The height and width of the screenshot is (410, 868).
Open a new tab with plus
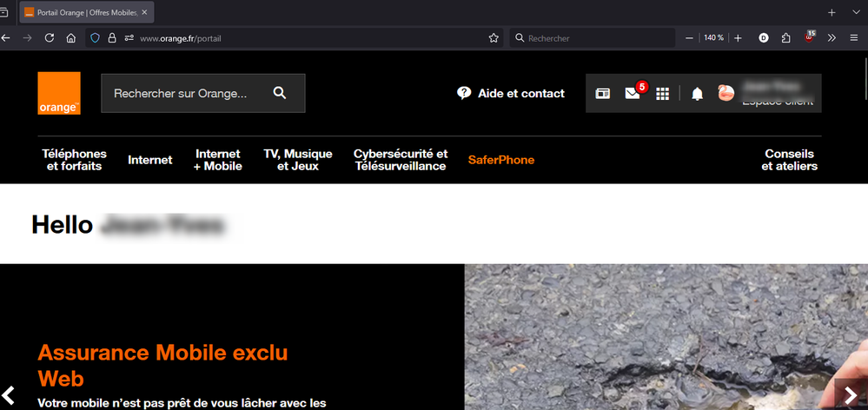(x=832, y=12)
